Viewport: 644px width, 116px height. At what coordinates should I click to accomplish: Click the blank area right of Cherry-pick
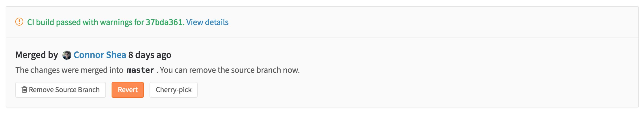396,90
